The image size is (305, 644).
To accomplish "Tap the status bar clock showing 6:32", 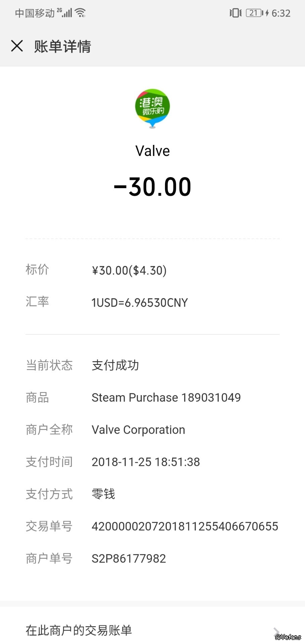I will tap(281, 13).
